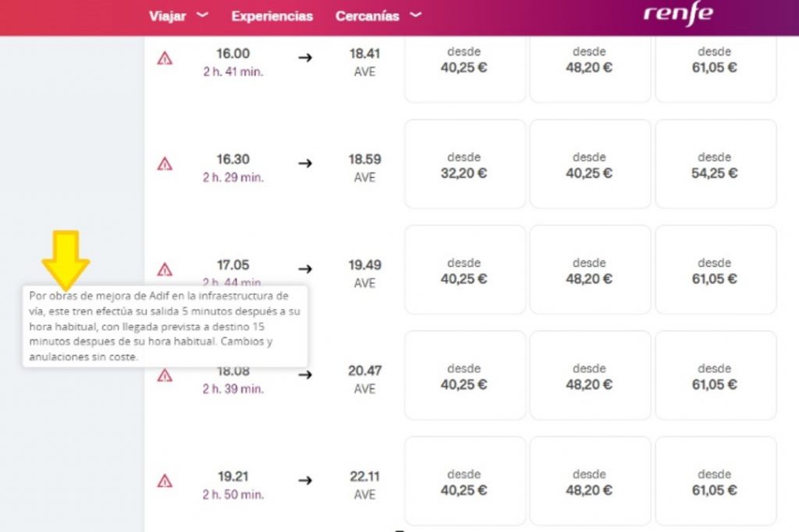Expand the Viajar dropdown menu
This screenshot has width=799, height=532.
(x=179, y=16)
